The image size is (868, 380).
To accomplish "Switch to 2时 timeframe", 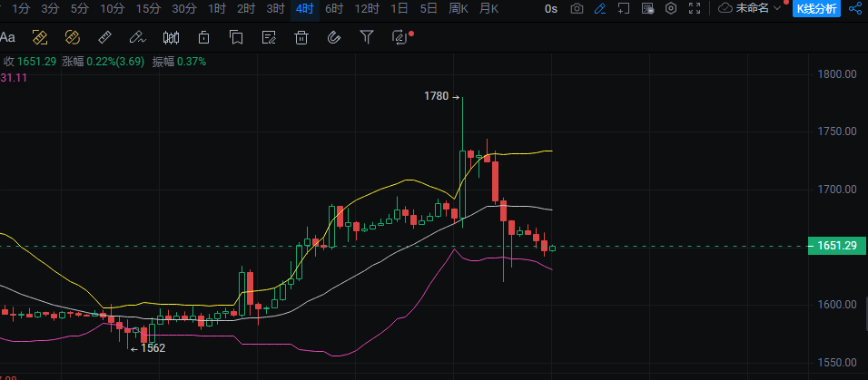I will tap(246, 8).
